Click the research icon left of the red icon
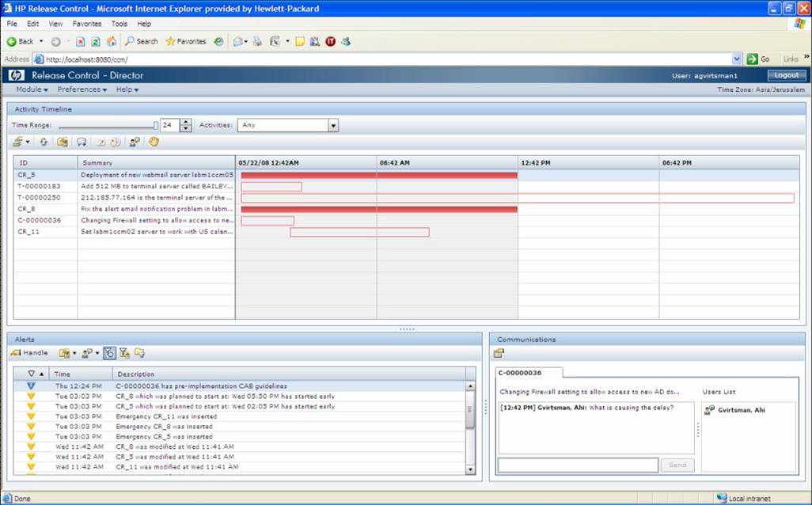812x505 pixels. coord(315,41)
